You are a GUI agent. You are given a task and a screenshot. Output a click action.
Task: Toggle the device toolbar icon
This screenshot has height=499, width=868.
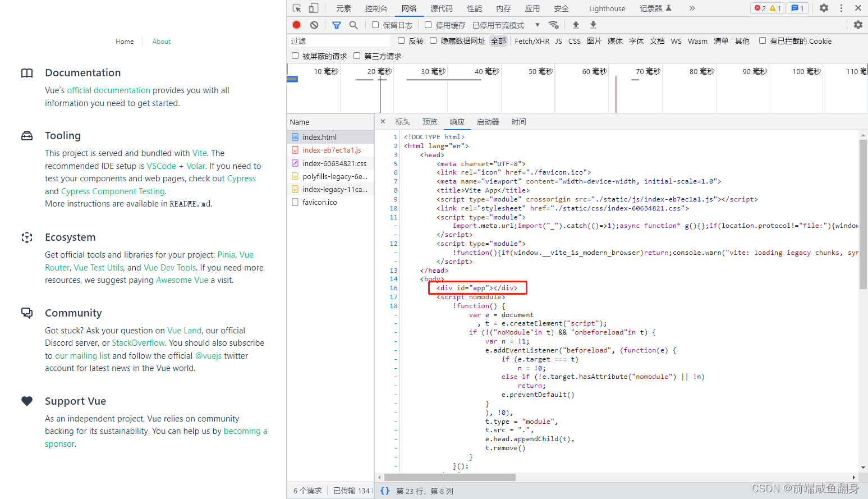pyautogui.click(x=314, y=8)
